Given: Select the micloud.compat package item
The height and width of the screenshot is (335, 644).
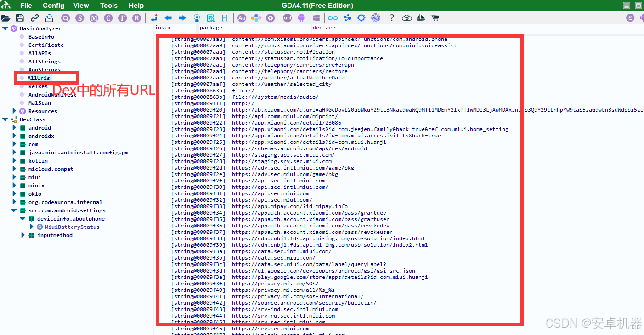Looking at the screenshot, I should pyautogui.click(x=51, y=169).
